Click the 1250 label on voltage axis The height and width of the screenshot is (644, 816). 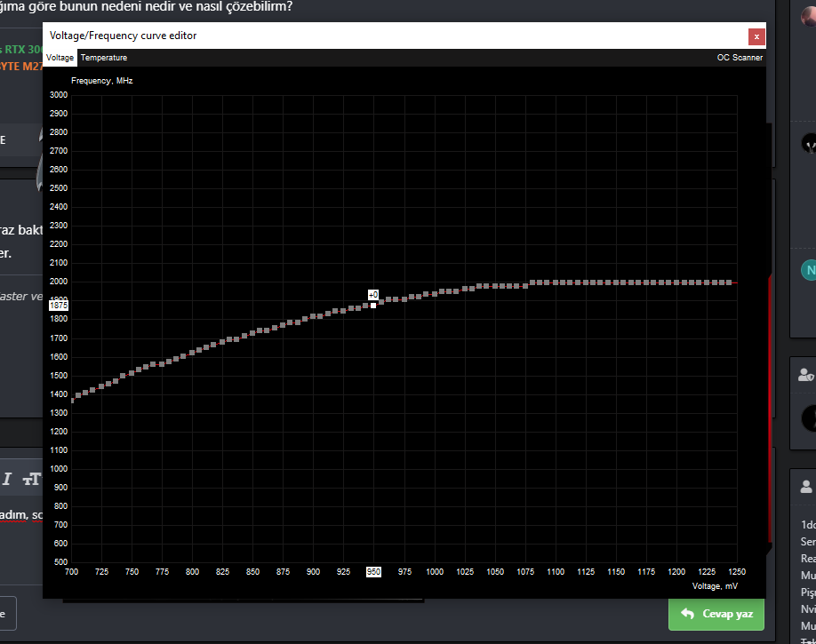(737, 572)
